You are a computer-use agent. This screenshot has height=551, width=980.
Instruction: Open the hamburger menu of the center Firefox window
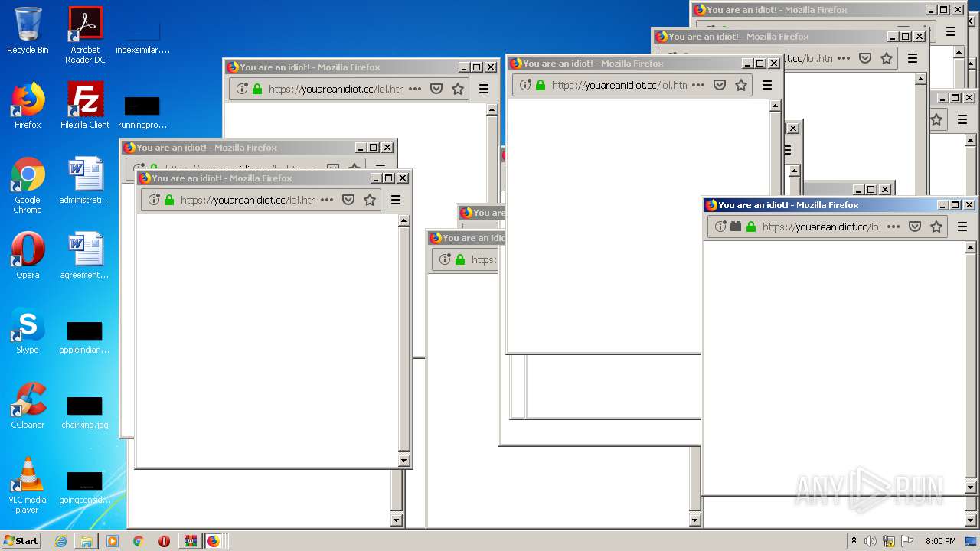point(767,85)
